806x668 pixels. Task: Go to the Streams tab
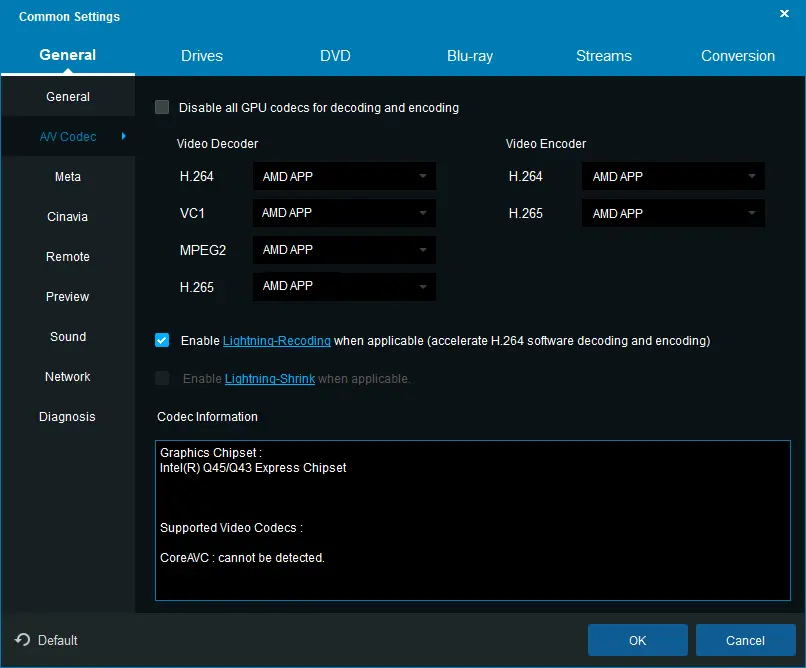pyautogui.click(x=604, y=56)
